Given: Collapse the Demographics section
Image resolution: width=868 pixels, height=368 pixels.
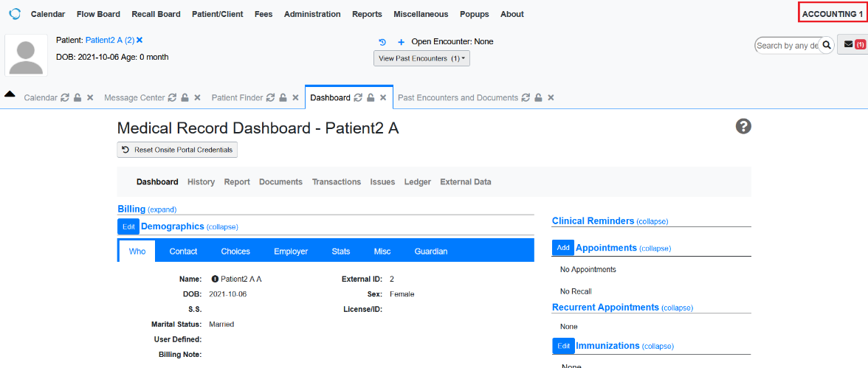Looking at the screenshot, I should tap(222, 227).
